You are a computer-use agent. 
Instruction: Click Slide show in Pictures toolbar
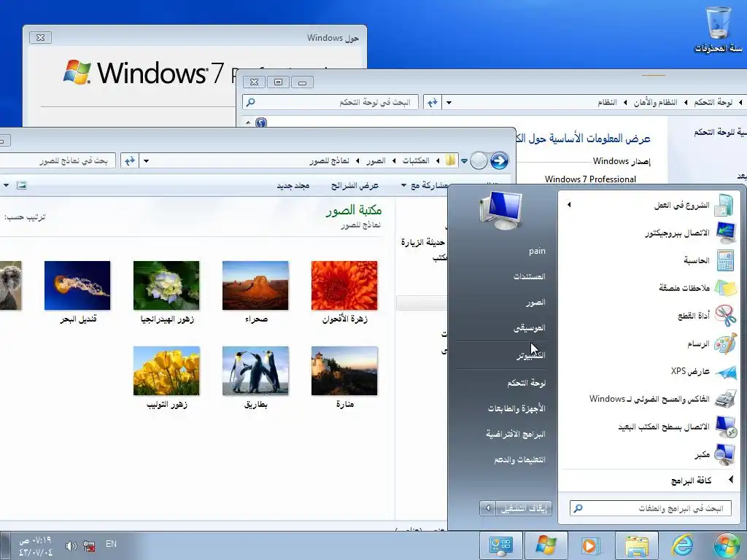355,185
